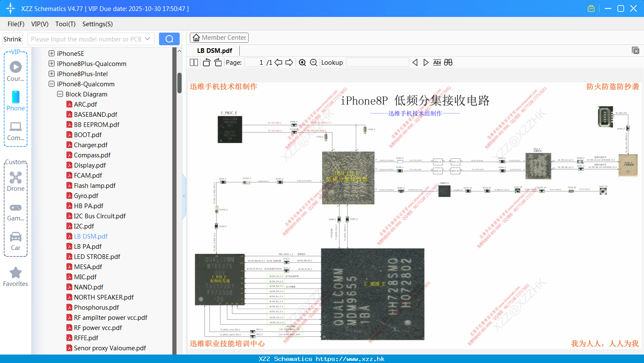Open LB PA.pdf
This screenshot has height=363, width=644.
pyautogui.click(x=88, y=246)
